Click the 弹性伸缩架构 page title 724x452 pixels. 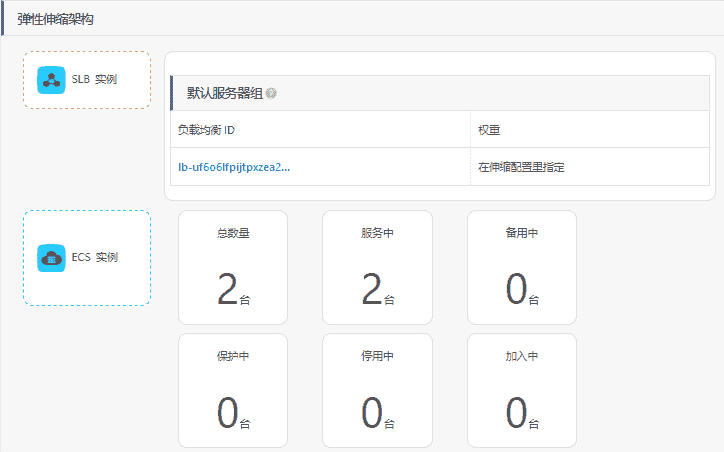[55, 19]
